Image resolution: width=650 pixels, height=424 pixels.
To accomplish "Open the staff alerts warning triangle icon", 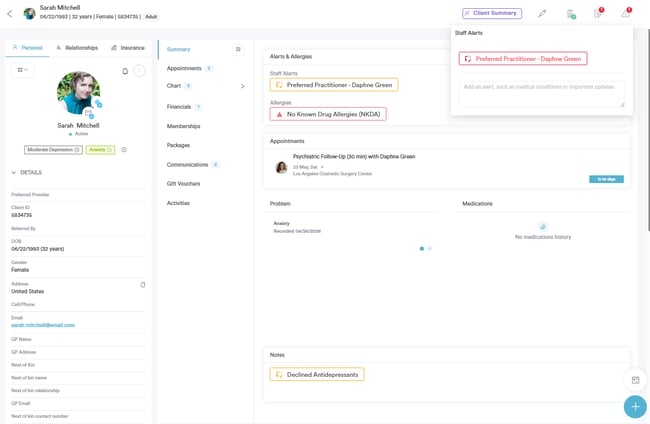I will coord(626,14).
